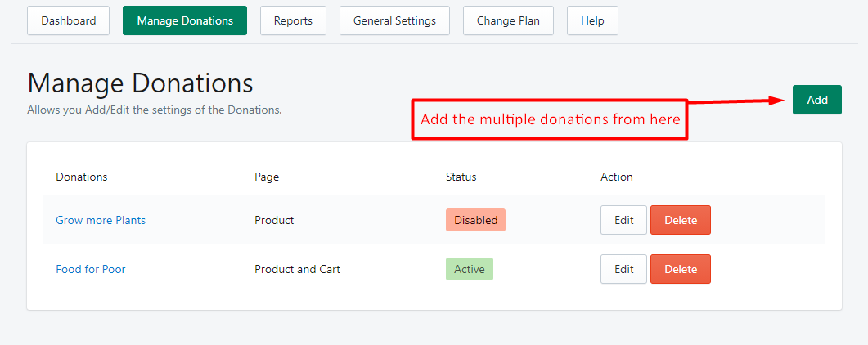This screenshot has height=345, width=868.
Task: Open the Dashboard tab
Action: [69, 20]
